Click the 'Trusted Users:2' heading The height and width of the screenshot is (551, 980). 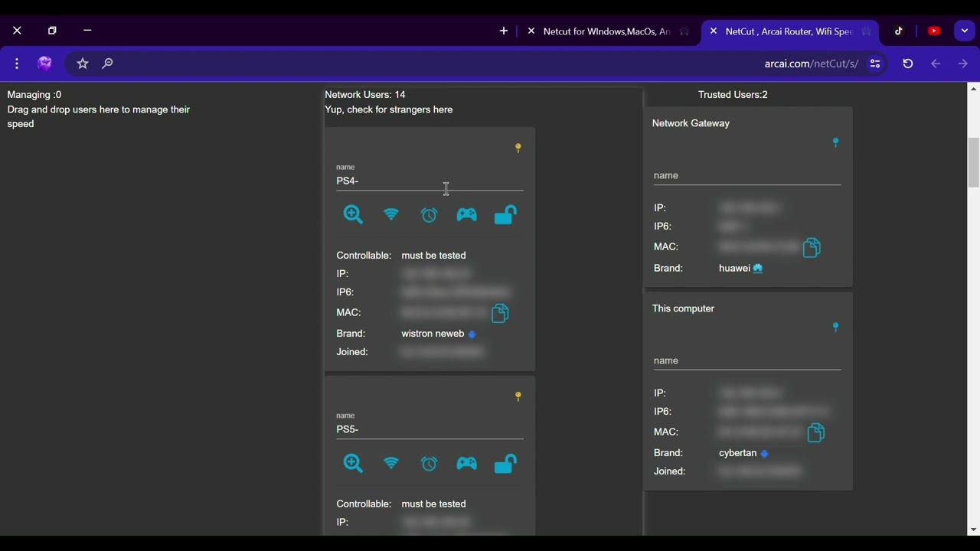pos(733,95)
